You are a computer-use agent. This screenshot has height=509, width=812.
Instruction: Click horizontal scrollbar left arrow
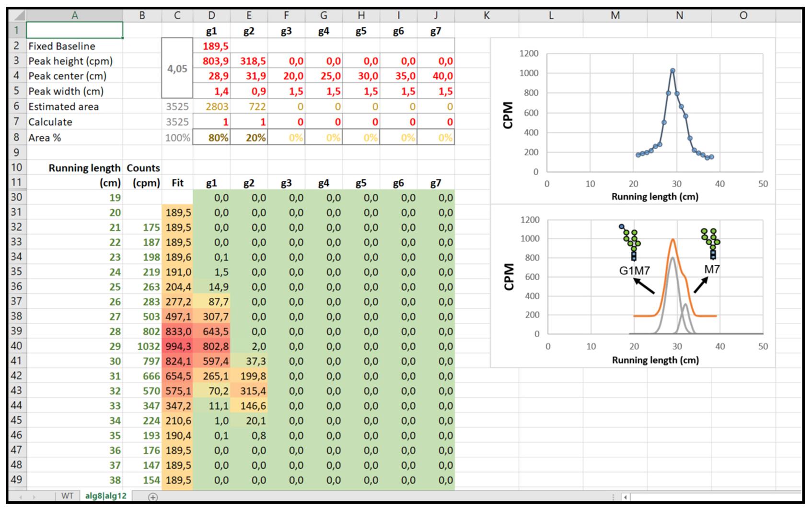[626, 497]
